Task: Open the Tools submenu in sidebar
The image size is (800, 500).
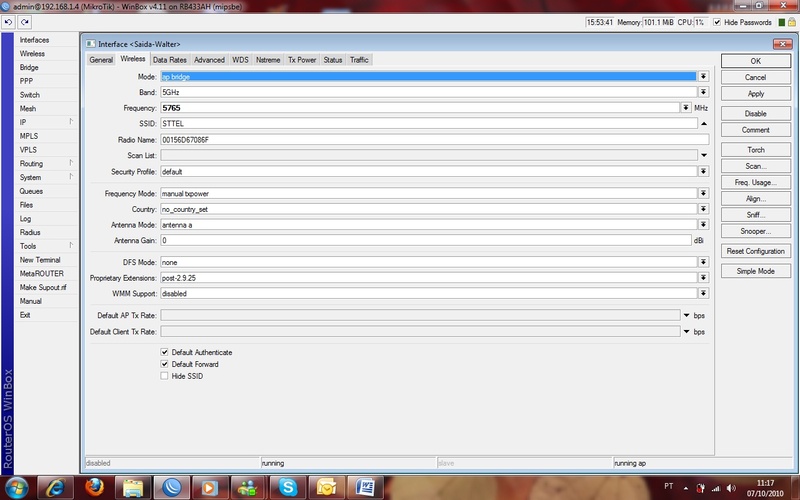Action: tap(46, 246)
